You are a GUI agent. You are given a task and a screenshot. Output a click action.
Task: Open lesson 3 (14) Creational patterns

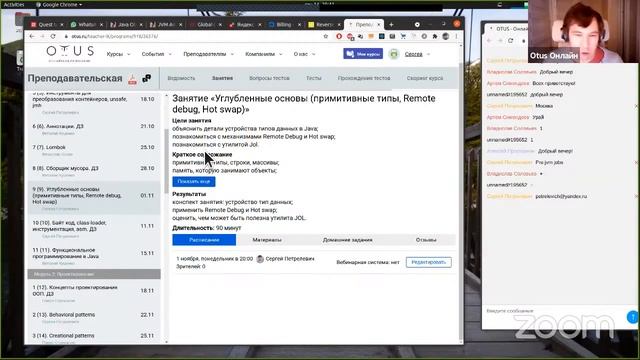point(94,338)
